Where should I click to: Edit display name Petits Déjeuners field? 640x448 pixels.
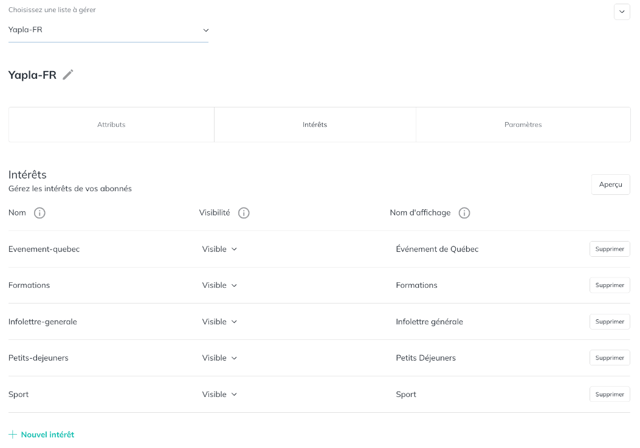coord(426,358)
